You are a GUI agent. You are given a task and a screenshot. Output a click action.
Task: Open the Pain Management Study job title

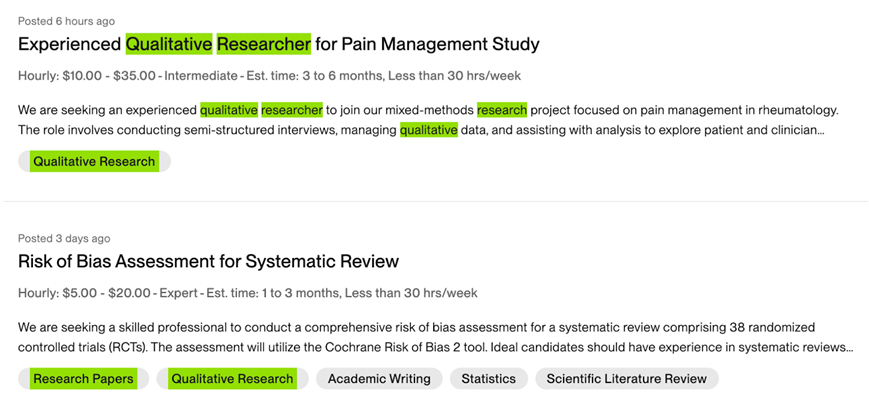[279, 44]
